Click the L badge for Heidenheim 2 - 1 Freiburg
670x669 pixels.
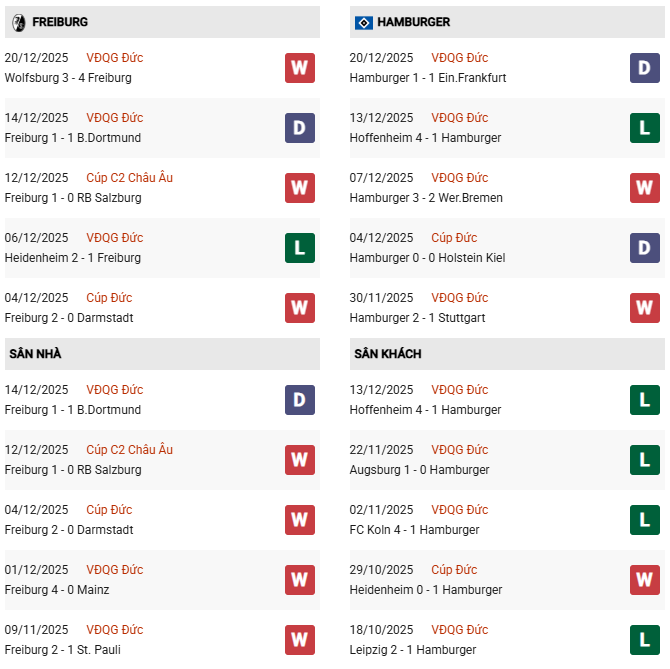click(299, 248)
